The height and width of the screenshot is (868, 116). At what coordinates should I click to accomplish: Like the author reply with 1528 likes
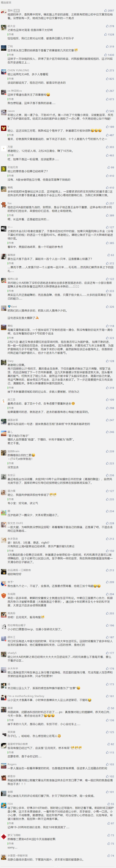109,34
